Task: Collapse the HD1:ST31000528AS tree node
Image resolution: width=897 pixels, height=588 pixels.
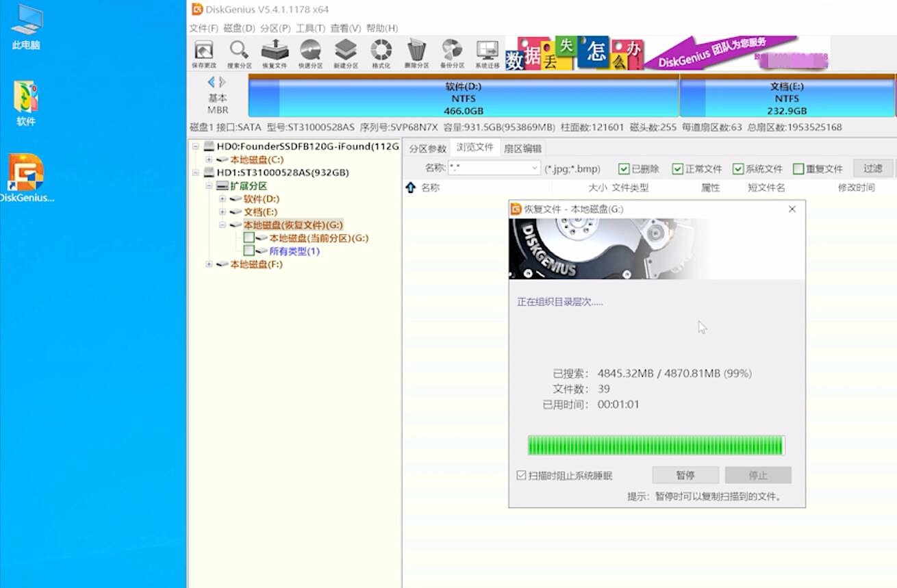Action: click(x=196, y=172)
